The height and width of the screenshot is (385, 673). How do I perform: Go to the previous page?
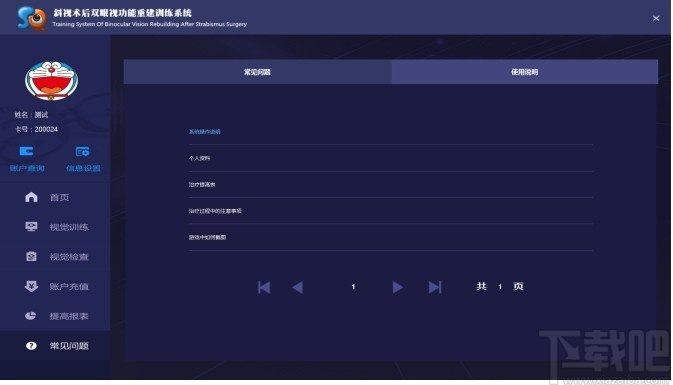coord(297,287)
